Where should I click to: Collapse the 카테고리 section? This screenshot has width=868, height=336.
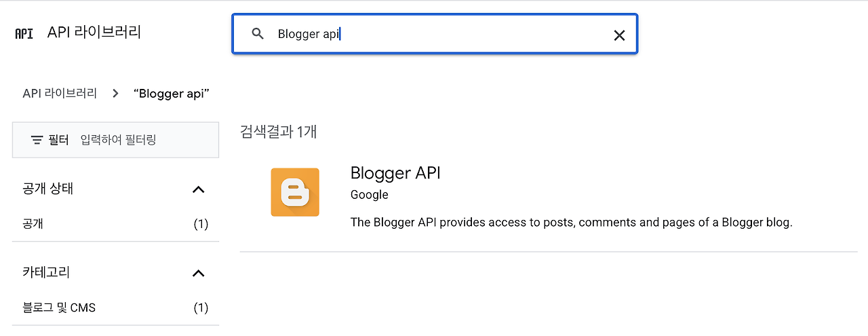click(x=198, y=273)
